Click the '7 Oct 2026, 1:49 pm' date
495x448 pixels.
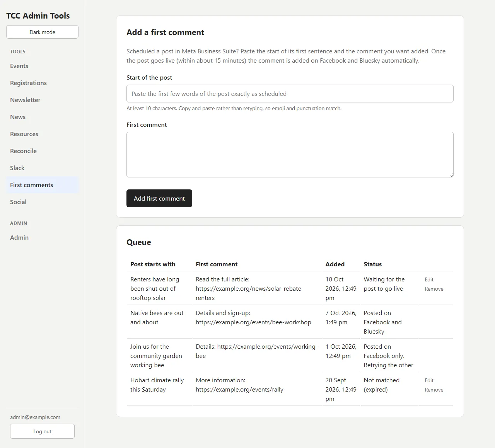(341, 318)
